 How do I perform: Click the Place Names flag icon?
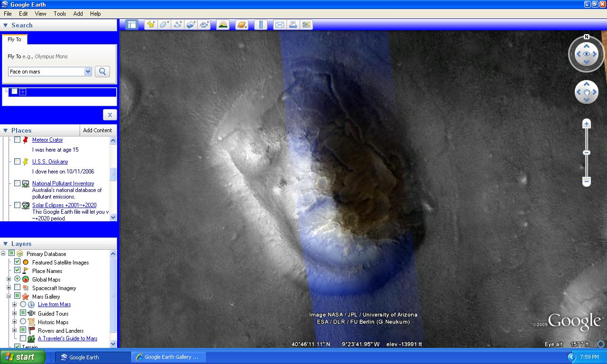tap(26, 271)
